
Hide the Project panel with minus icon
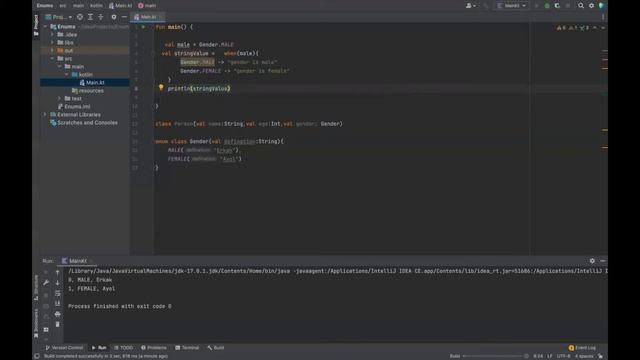click(x=124, y=17)
